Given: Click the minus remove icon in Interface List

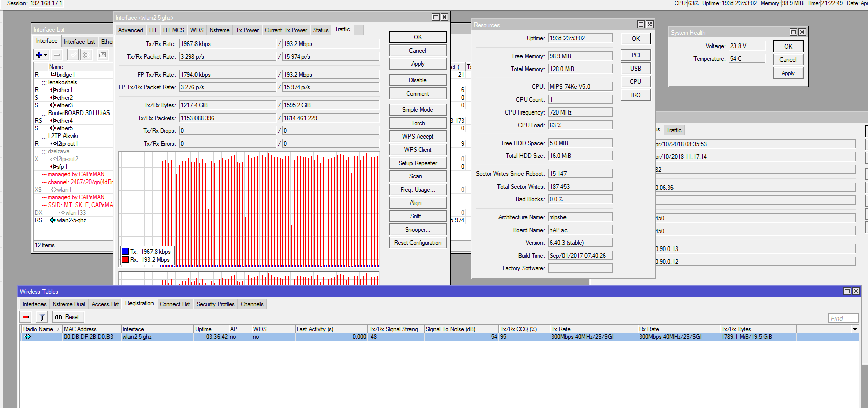Looking at the screenshot, I should 57,55.
